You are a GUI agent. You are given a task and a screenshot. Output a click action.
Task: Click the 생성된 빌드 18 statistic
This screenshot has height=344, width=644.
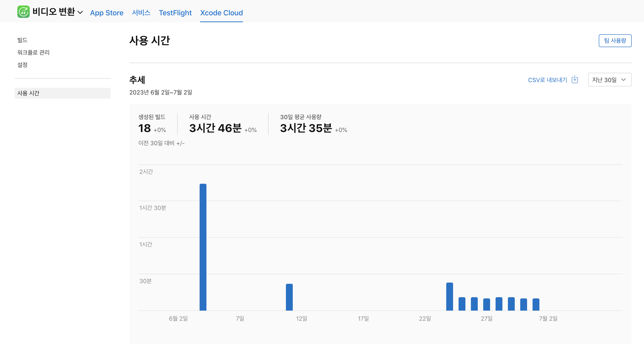[145, 128]
